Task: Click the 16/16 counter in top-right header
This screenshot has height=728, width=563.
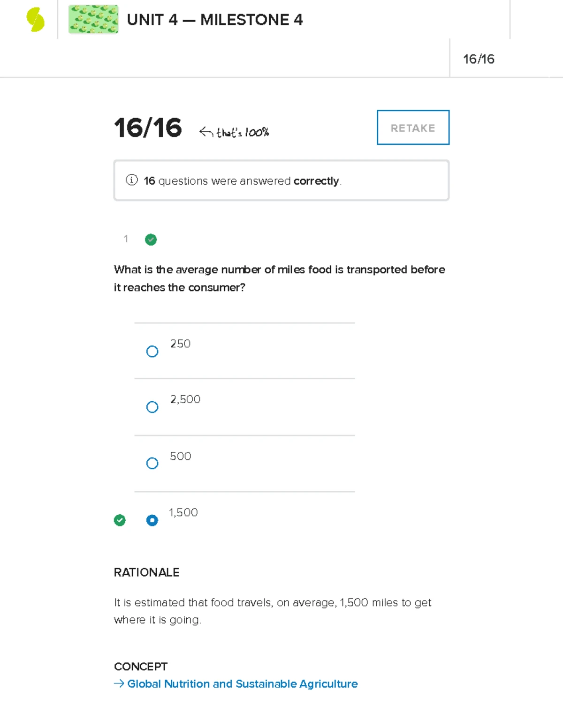Action: click(479, 59)
